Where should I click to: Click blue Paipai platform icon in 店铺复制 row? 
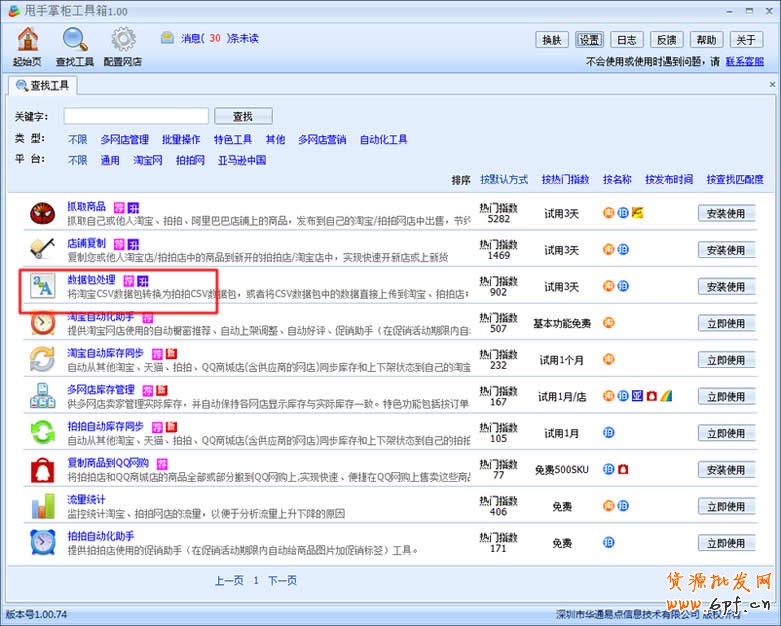coord(623,249)
